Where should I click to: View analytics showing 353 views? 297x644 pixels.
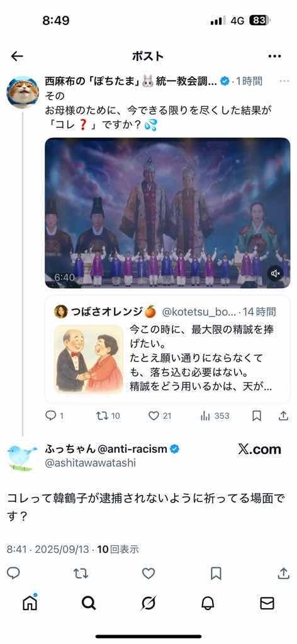[215, 416]
